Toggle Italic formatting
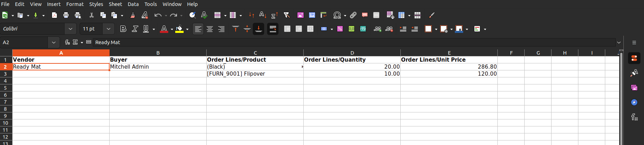The height and width of the screenshot is (145, 644). pyautogui.click(x=135, y=29)
